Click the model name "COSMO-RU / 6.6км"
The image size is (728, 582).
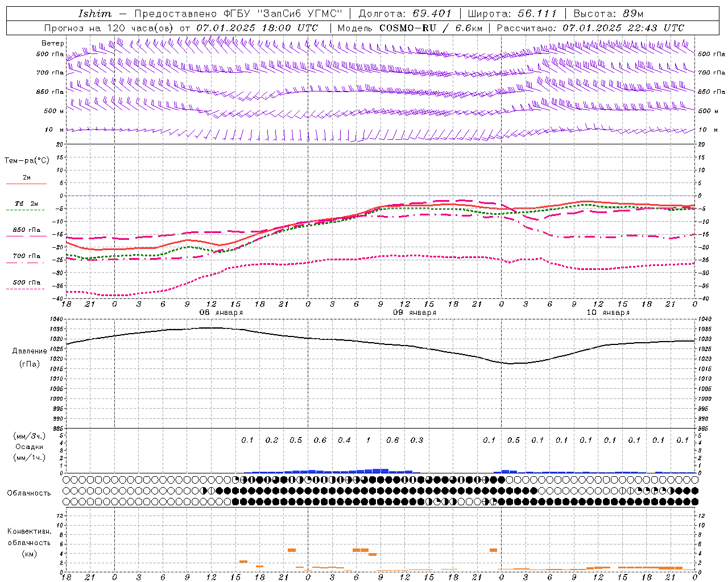[431, 28]
